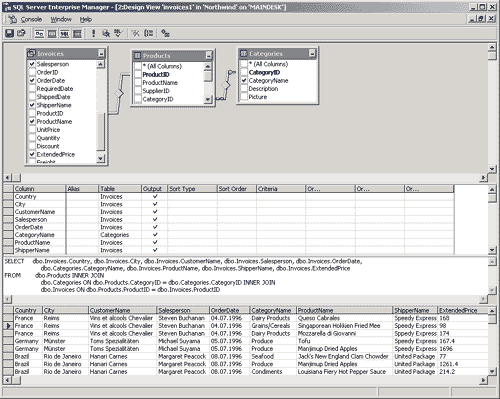Viewport: 500px width, 399px height.
Task: Click the Verify SQL toolbar icon
Action: click(x=118, y=33)
